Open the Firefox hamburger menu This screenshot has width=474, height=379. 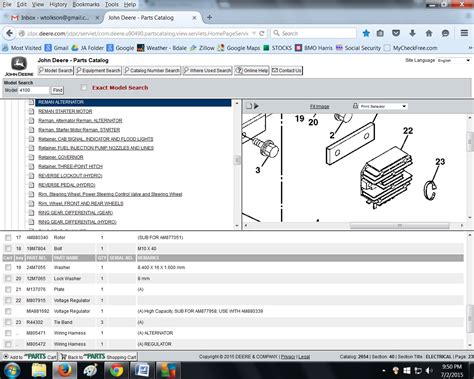pyautogui.click(x=464, y=33)
